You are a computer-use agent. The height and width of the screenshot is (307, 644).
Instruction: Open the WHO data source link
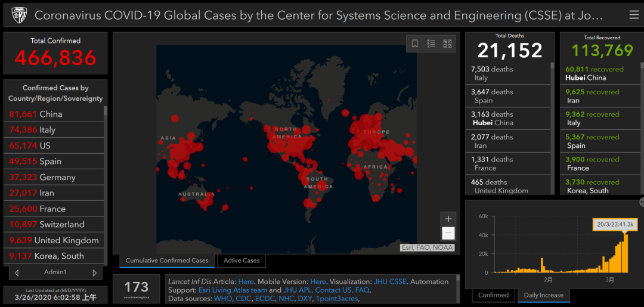(x=223, y=299)
